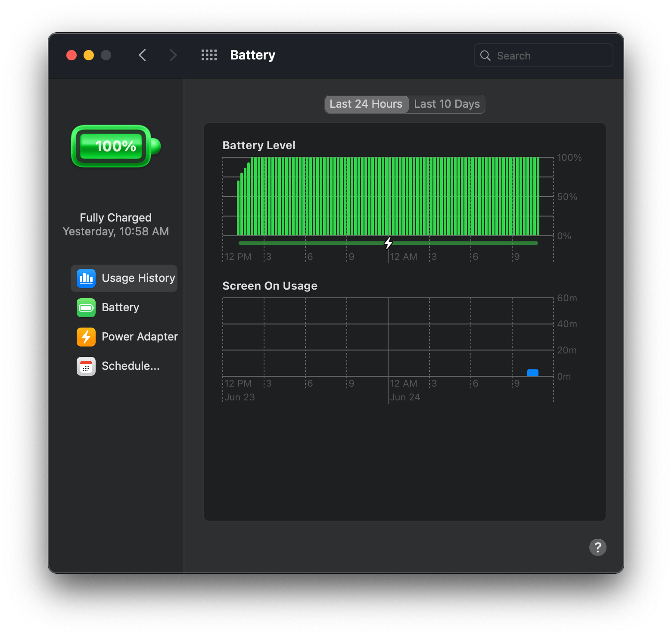Go forward with the right chevron

tap(173, 55)
